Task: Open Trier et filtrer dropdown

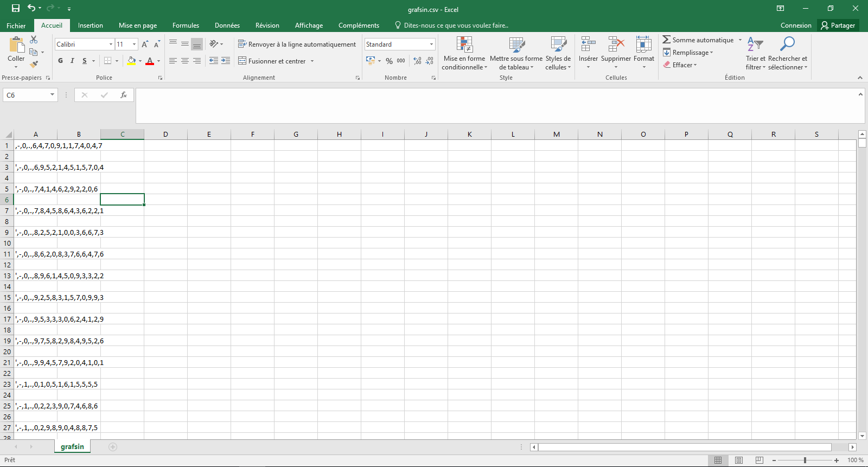Action: (x=755, y=53)
